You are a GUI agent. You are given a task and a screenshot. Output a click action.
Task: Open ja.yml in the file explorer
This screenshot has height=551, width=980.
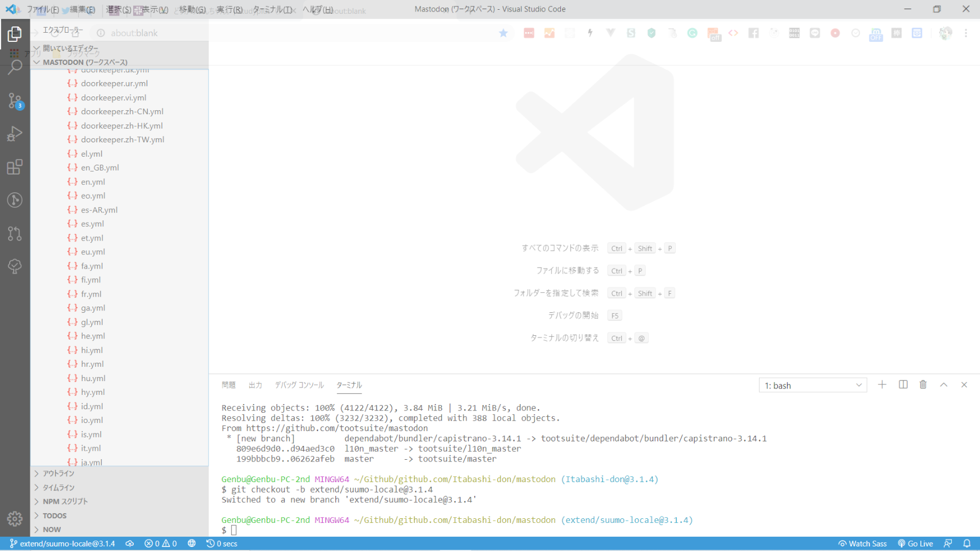click(x=91, y=462)
